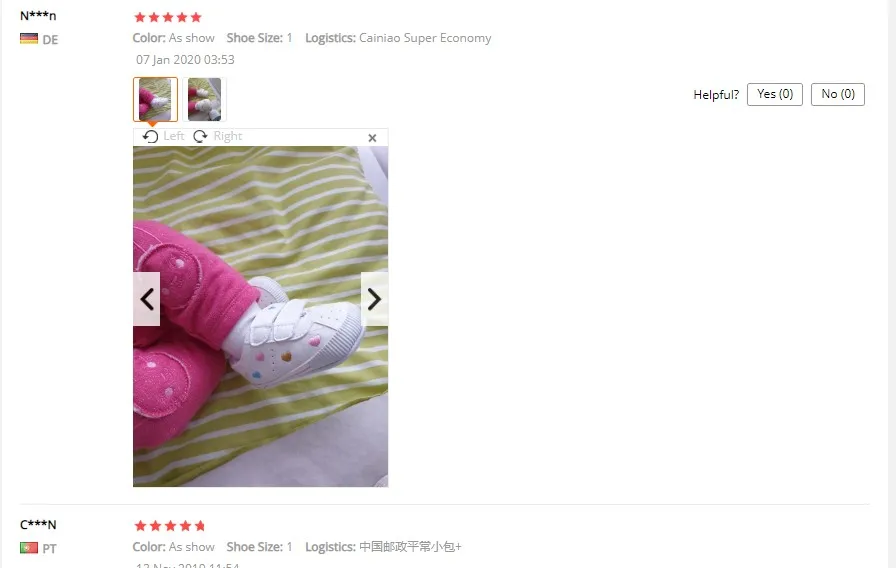
Task: Click the German flag icon beside DE
Action: 29,39
